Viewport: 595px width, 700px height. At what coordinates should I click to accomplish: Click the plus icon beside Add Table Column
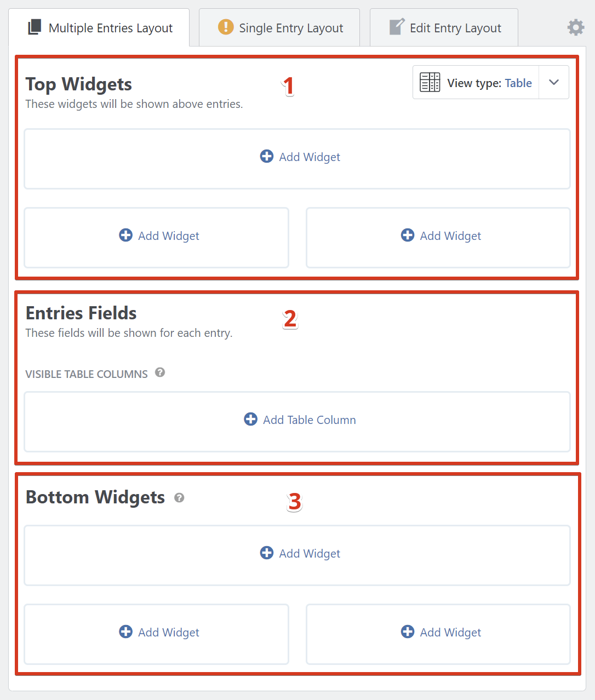tap(251, 420)
